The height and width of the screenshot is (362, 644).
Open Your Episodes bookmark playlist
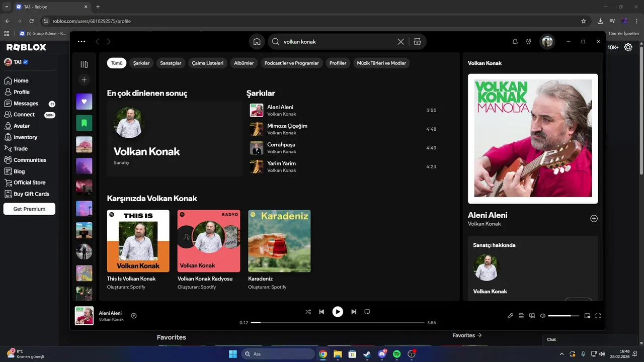coord(84,123)
